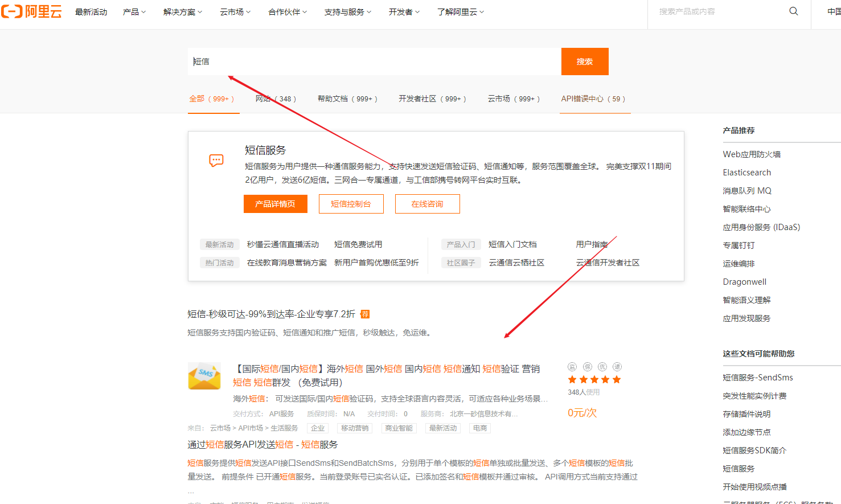Open 在线教育消息营销方案 link
Viewport: 841px width, 504px height.
click(x=287, y=263)
